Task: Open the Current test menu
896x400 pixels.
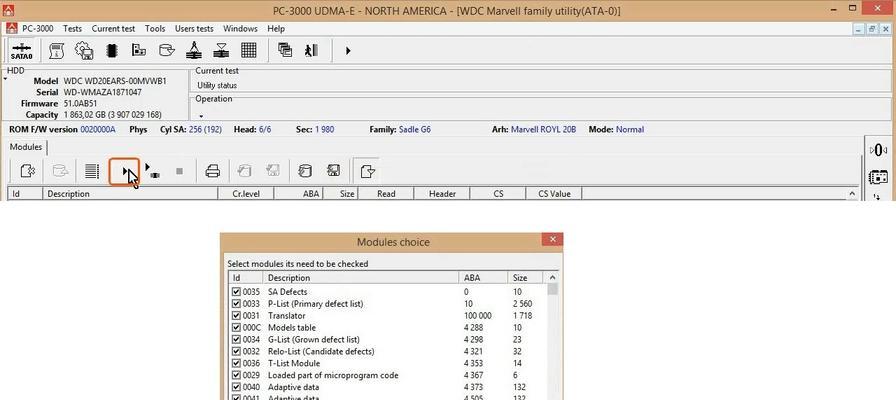Action: point(113,28)
